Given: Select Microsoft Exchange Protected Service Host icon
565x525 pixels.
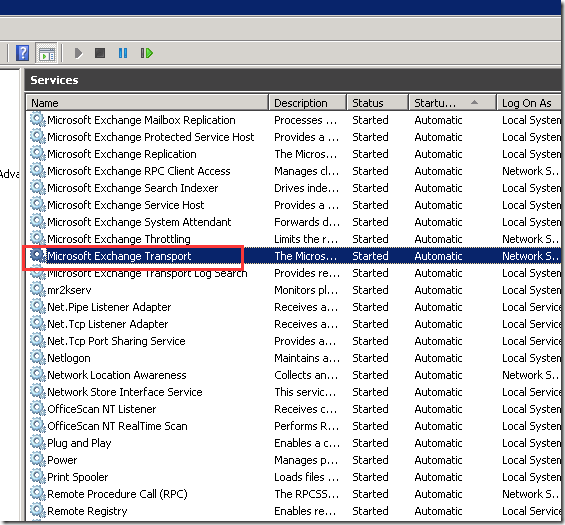Looking at the screenshot, I should pos(37,136).
